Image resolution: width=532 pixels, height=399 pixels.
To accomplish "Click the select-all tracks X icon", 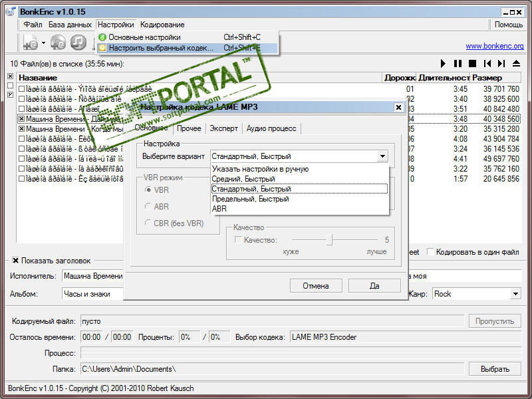I will (11, 76).
